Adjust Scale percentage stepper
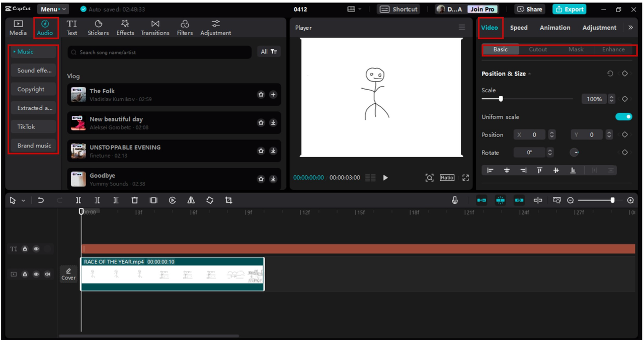Image resolution: width=644 pixels, height=340 pixels. coord(611,99)
